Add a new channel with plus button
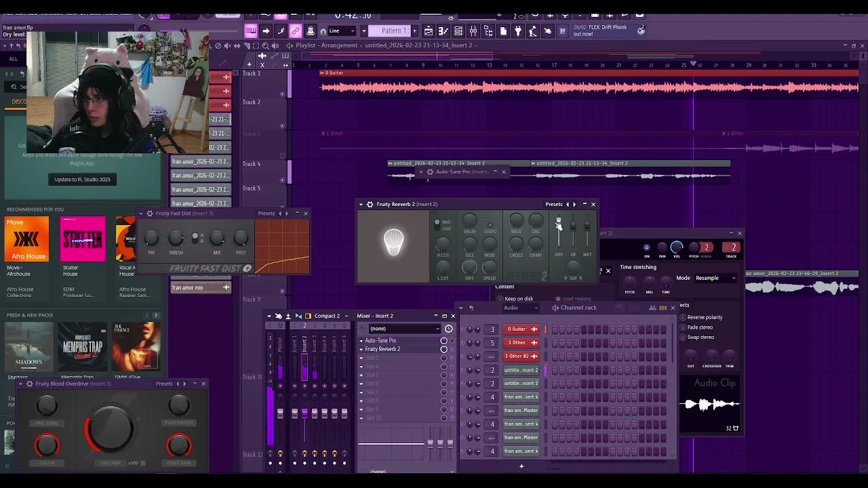This screenshot has width=868, height=488. tap(521, 466)
